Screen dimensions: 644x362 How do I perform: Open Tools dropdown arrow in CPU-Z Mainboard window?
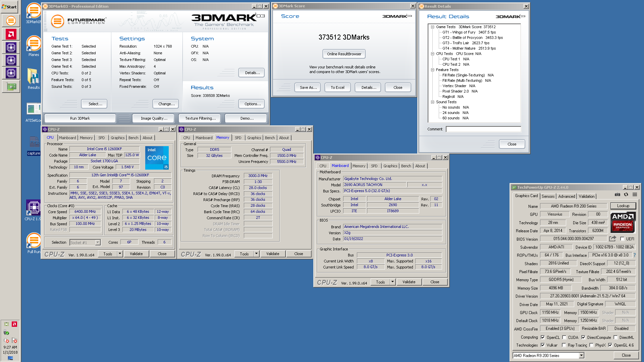coord(393,282)
